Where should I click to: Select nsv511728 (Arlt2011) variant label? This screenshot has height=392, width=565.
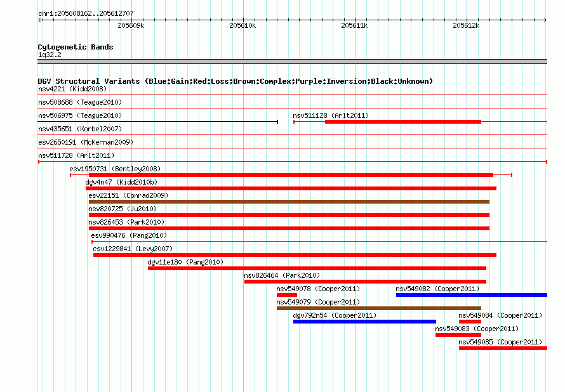pos(76,155)
